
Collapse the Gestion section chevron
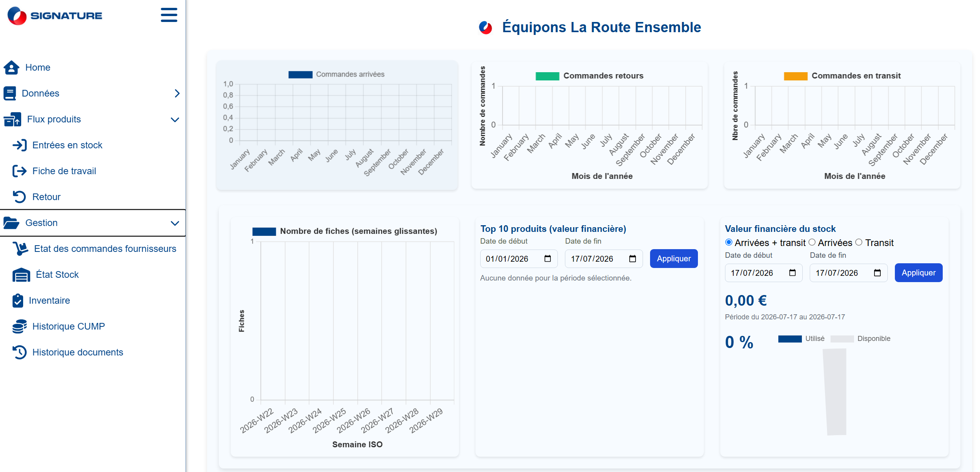(175, 223)
